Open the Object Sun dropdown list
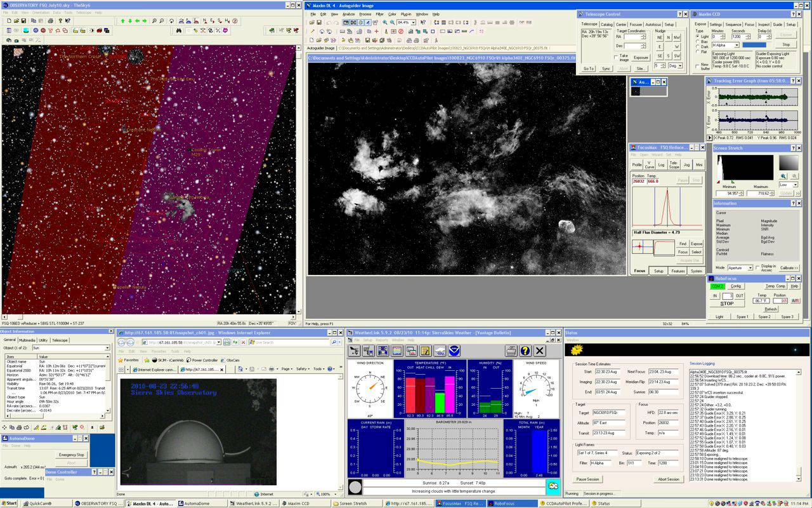812x508 pixels. pyautogui.click(x=107, y=348)
